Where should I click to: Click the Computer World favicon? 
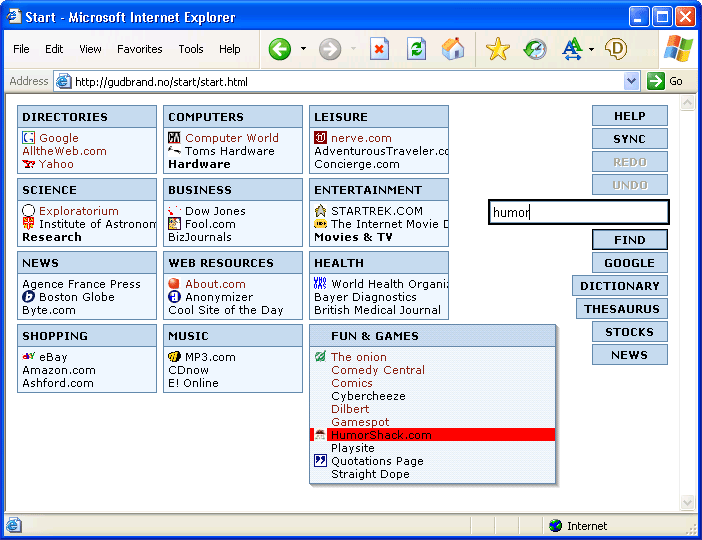(x=174, y=138)
